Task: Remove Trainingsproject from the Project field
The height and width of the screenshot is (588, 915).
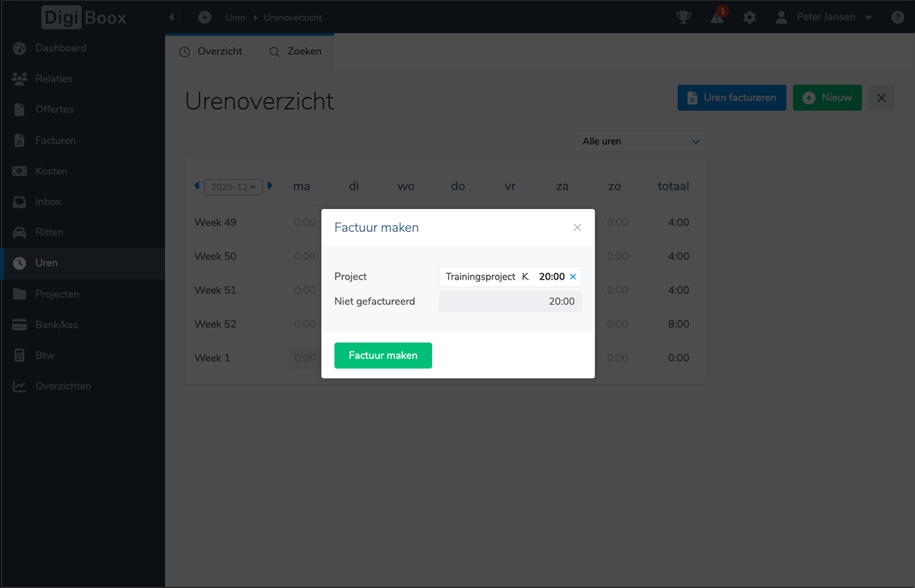Action: click(x=573, y=277)
